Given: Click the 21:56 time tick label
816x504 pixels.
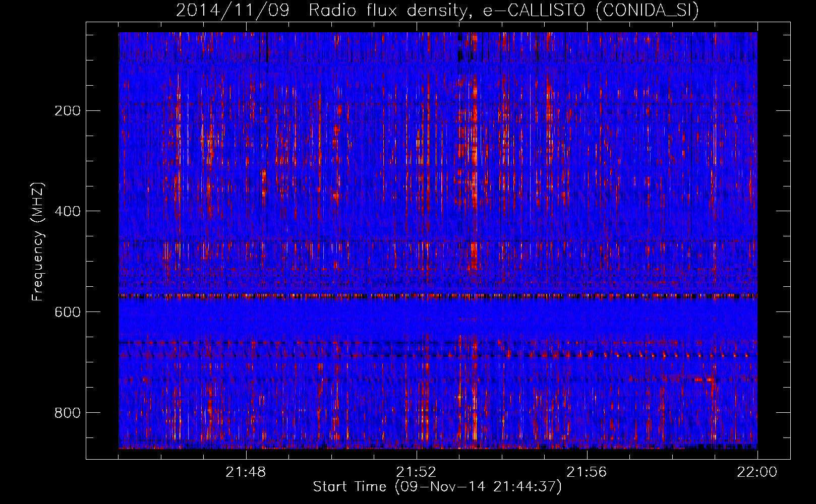Looking at the screenshot, I should tap(587, 472).
